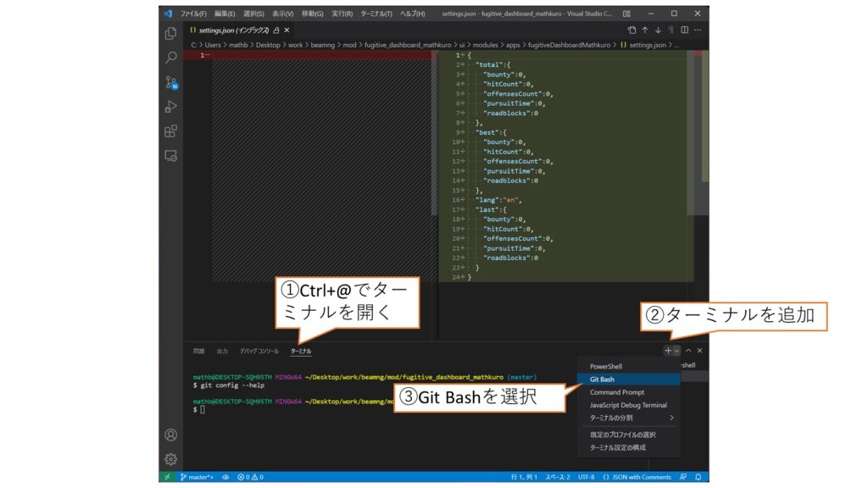Viewport: 868px width, 488px height.
Task: Click the UTF-8 encoding status
Action: (587, 477)
